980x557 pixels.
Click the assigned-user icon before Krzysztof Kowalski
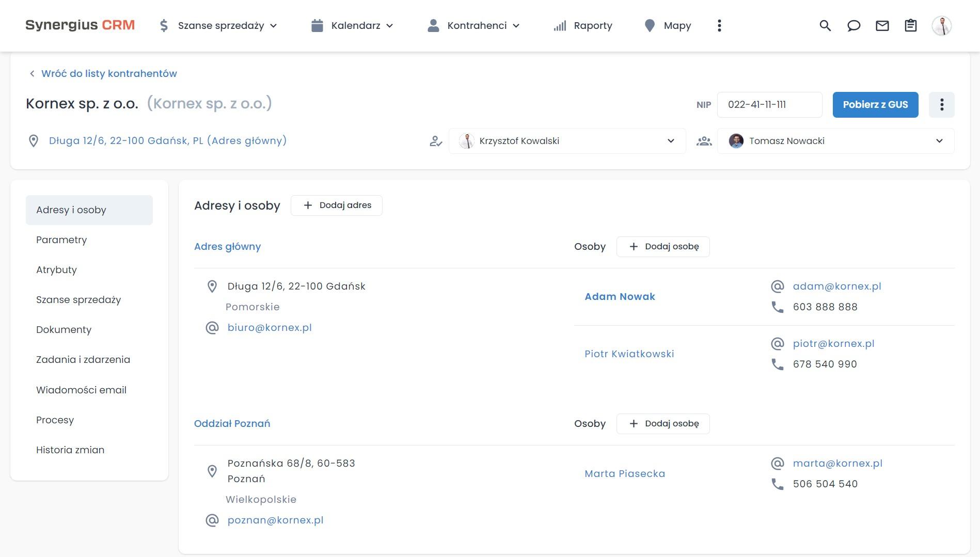(436, 141)
